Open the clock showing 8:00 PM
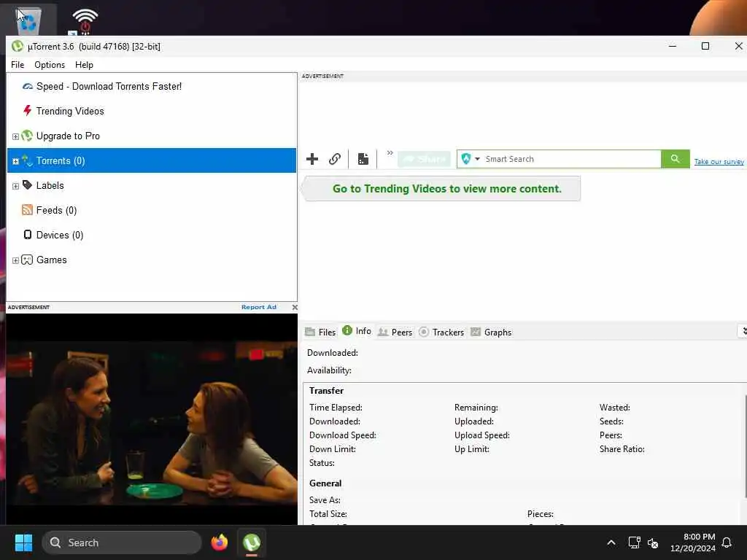Screen dimensions: 747x560 click(693, 542)
